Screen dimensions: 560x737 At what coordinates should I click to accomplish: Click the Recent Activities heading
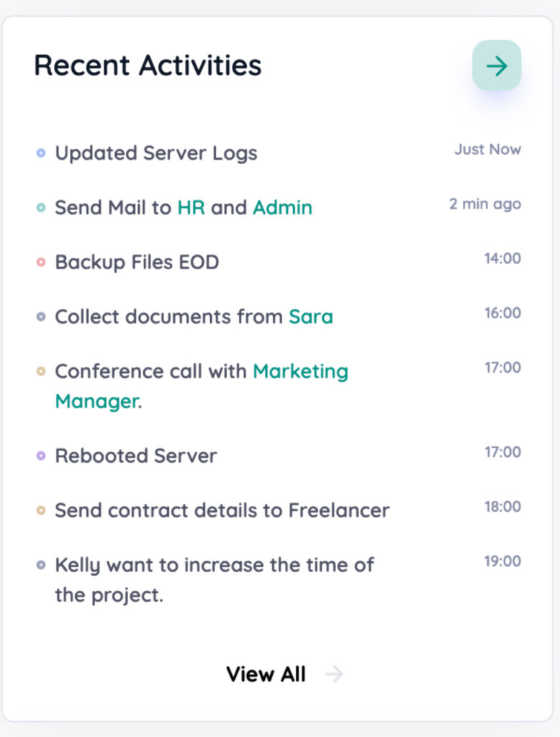(148, 65)
